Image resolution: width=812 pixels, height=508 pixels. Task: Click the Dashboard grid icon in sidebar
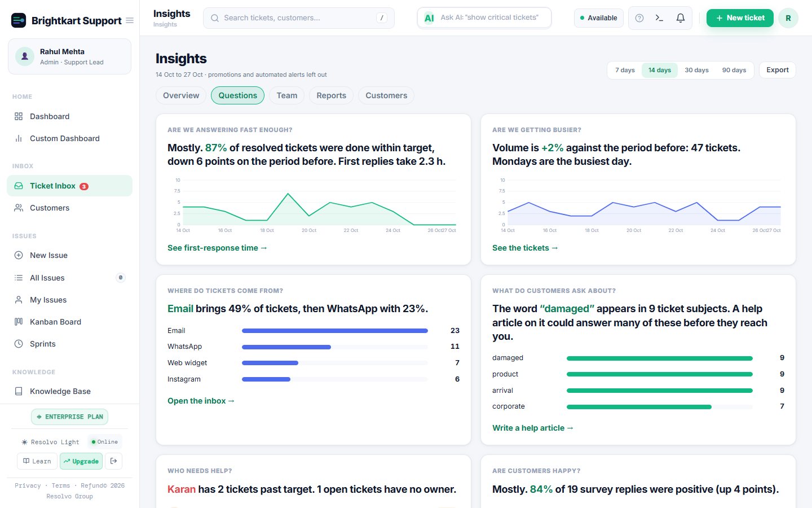pos(19,116)
